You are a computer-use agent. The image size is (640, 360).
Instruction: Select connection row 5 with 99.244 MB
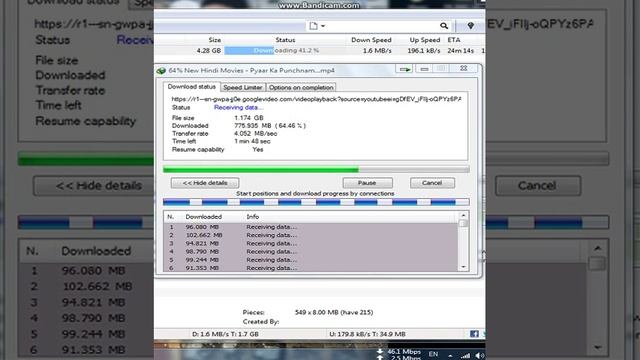(x=311, y=260)
